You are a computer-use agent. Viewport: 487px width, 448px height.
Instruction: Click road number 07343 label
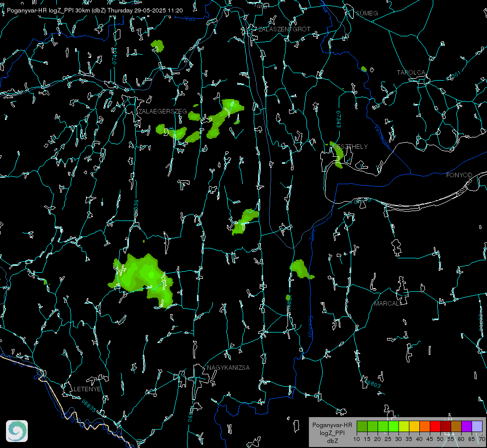(x=339, y=119)
